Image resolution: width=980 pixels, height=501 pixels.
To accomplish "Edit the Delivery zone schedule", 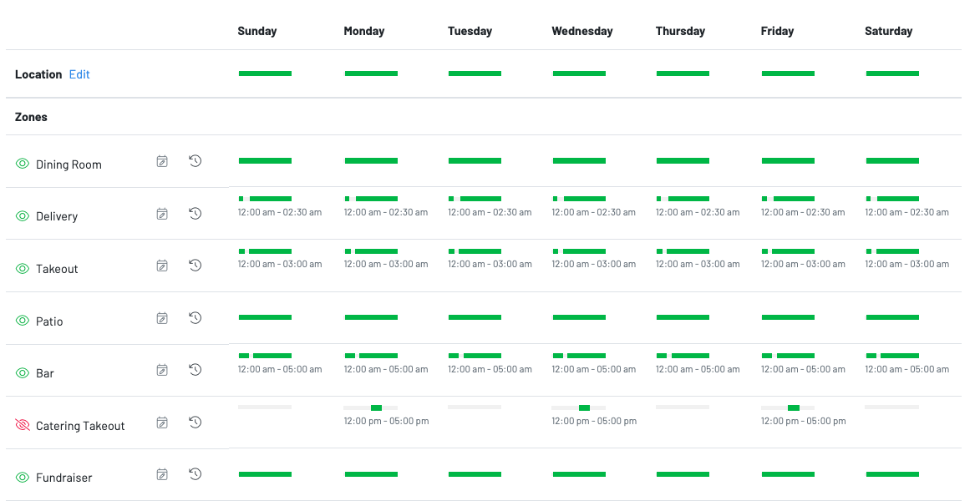I will pyautogui.click(x=162, y=214).
